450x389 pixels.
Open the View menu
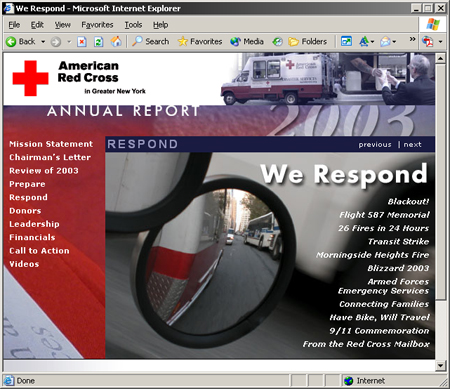pos(63,25)
